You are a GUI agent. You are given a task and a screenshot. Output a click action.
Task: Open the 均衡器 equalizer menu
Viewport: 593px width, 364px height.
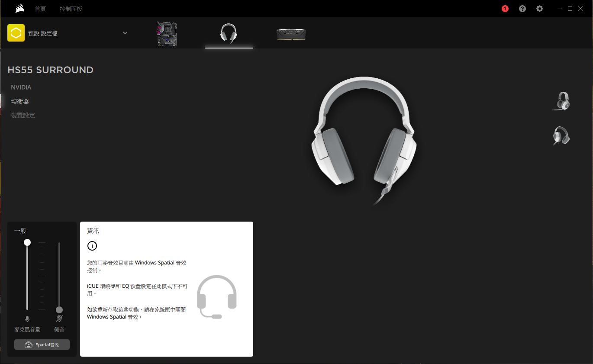pos(20,101)
